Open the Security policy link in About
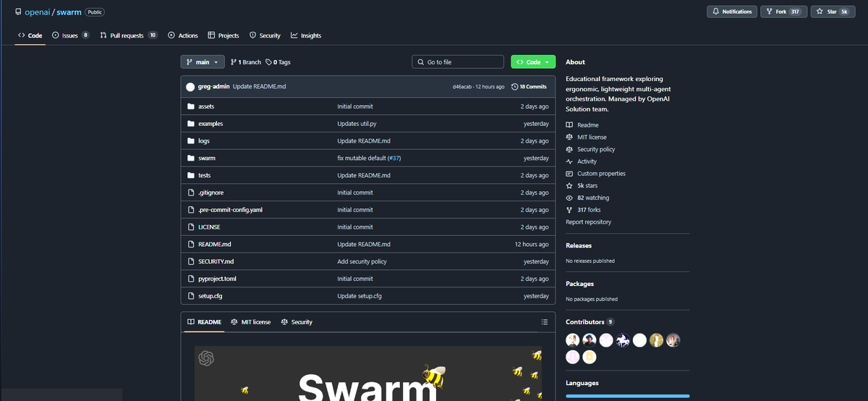Viewport: 868px width, 401px height. coord(590,149)
